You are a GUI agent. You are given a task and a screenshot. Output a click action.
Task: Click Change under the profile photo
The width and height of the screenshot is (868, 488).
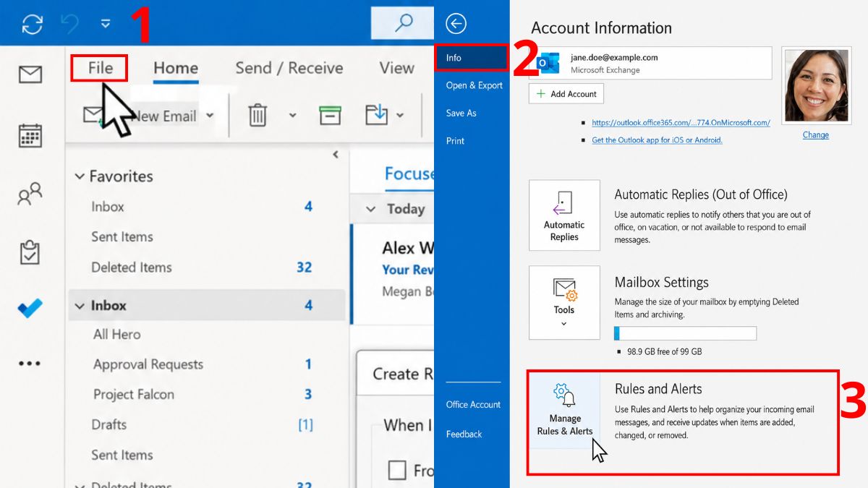tap(816, 135)
